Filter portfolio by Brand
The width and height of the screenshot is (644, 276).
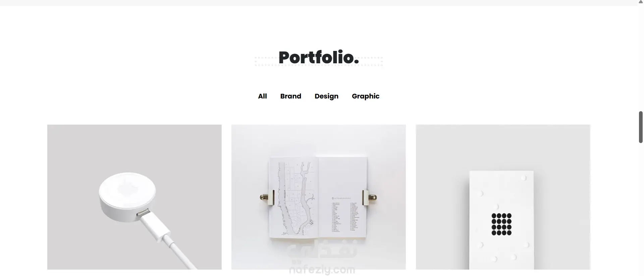coord(290,96)
